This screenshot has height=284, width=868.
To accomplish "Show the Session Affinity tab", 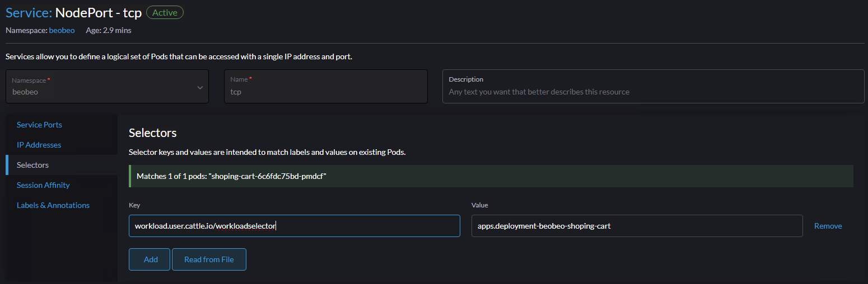I will [x=43, y=185].
